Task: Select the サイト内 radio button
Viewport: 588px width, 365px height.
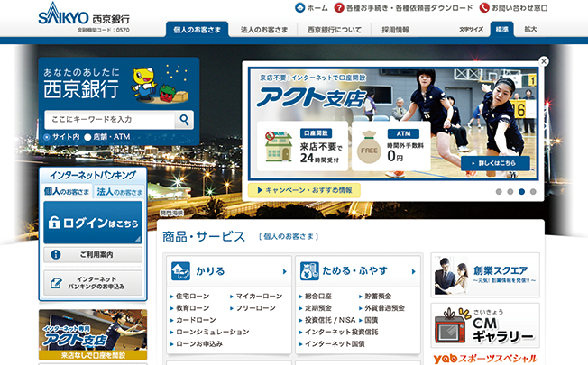Action: coord(47,137)
